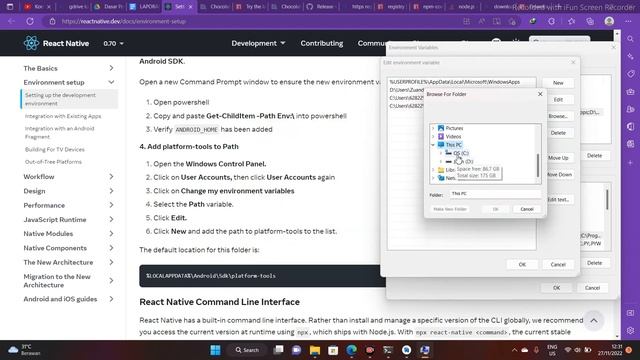The image size is (640, 360).
Task: Expand The New Architecture sidebar section
Action: click(111, 262)
